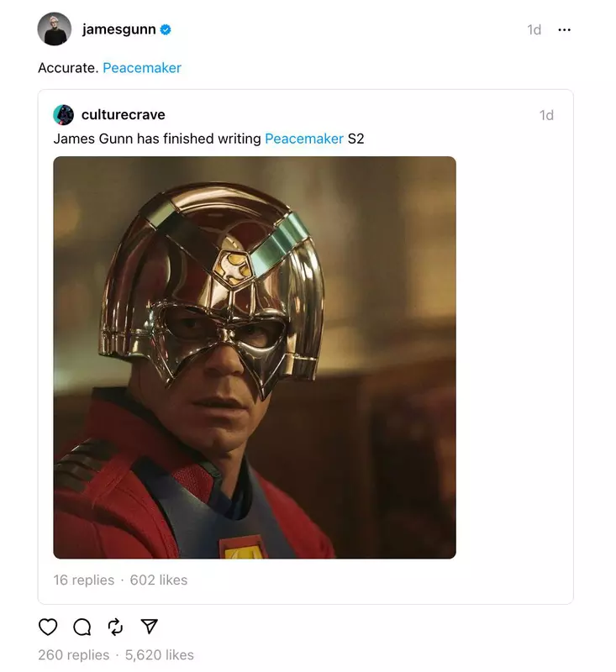The height and width of the screenshot is (672, 616).
Task: Click the quoted post's 1d timestamp
Action: [546, 116]
